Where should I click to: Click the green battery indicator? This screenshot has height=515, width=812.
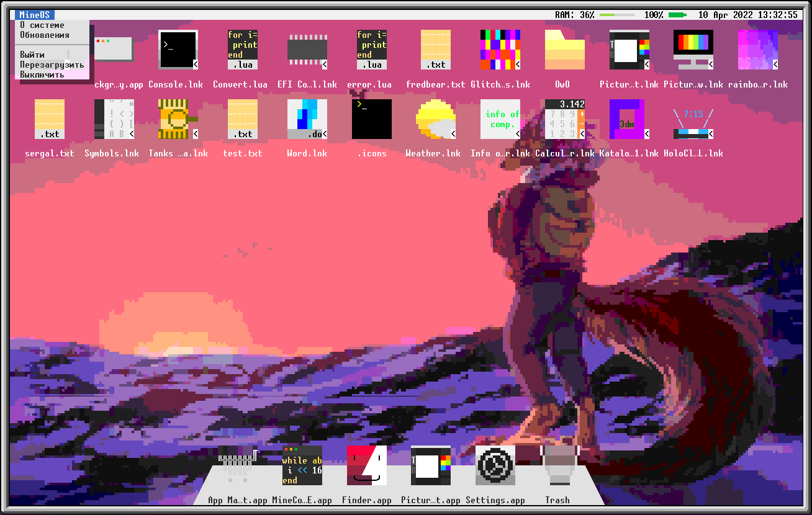coord(678,15)
